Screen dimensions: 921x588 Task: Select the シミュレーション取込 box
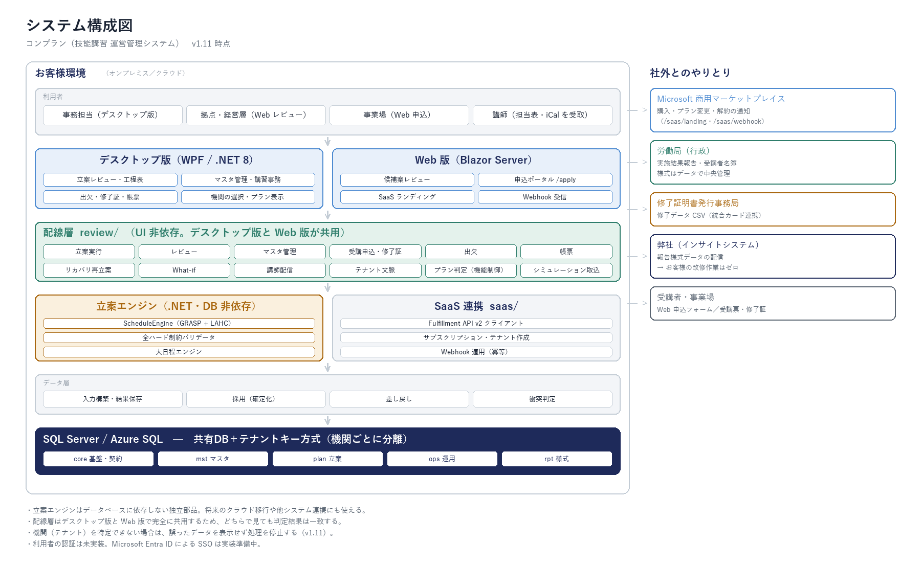coord(566,270)
